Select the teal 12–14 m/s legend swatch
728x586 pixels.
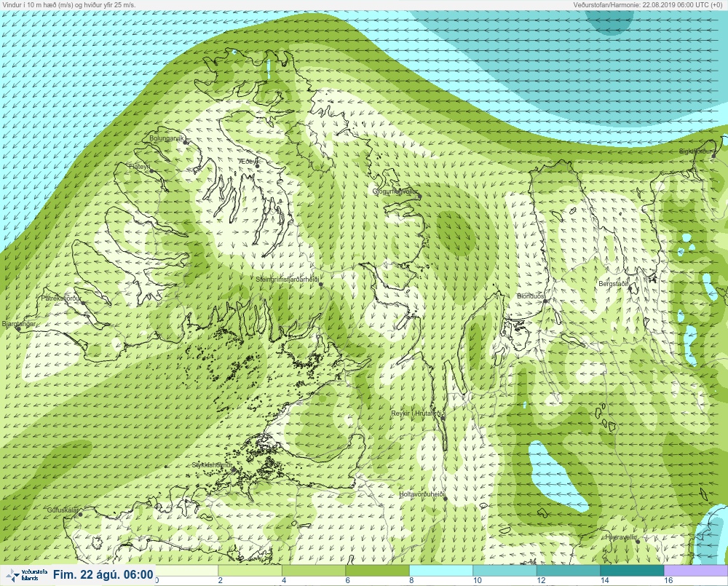click(x=568, y=570)
